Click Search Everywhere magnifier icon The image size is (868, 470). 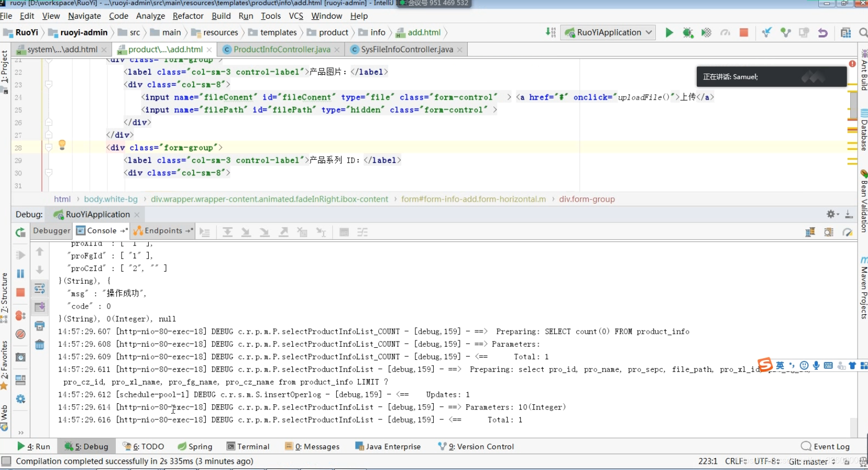click(x=863, y=33)
